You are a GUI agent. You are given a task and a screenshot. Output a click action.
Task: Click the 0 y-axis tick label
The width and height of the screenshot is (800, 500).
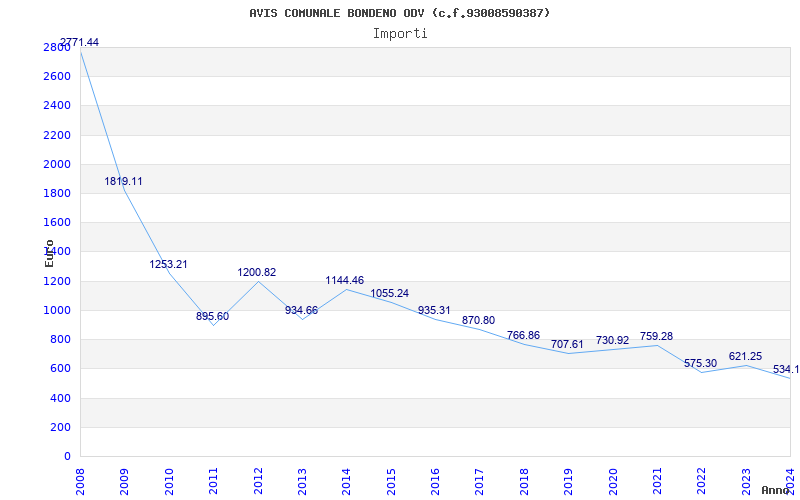tap(67, 456)
